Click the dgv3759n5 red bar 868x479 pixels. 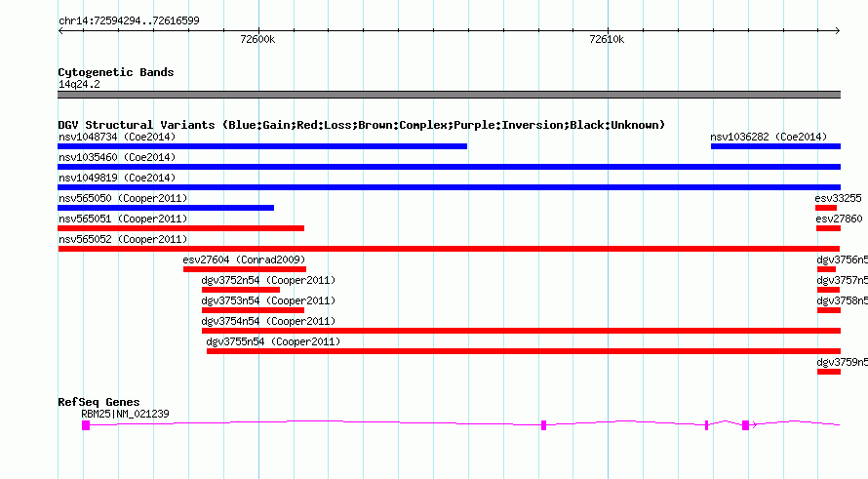pyautogui.click(x=829, y=372)
